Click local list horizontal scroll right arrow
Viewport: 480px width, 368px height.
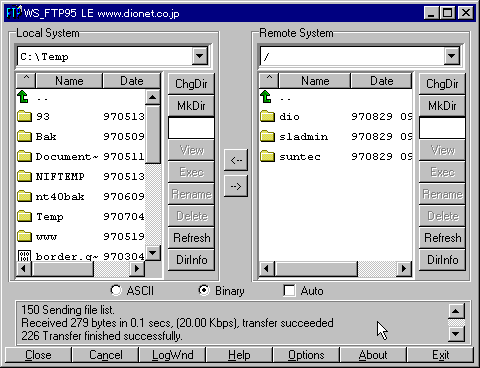point(137,268)
